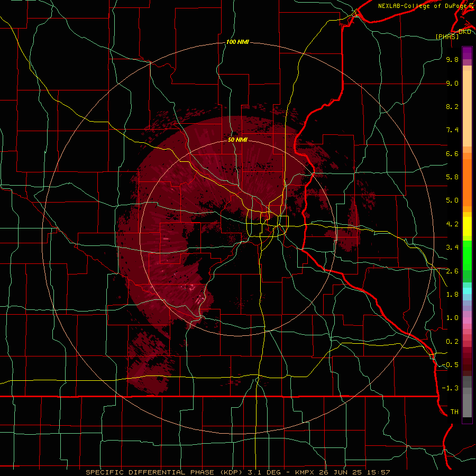Image resolution: width=476 pixels, height=476 pixels.
Task: Click the 9.0 value on the color scale
Action: tap(452, 83)
